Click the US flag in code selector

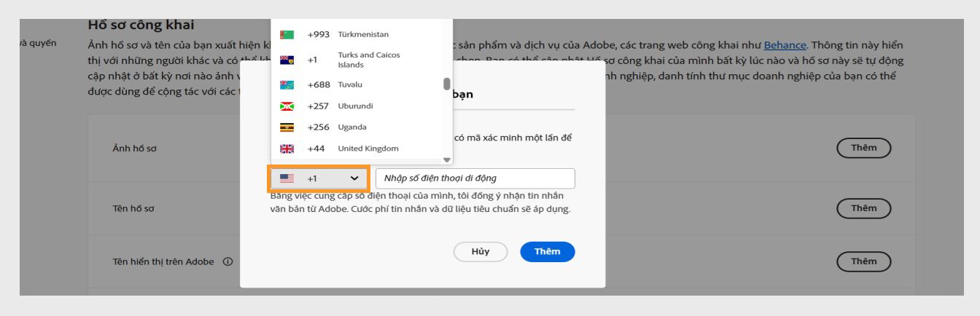point(287,178)
